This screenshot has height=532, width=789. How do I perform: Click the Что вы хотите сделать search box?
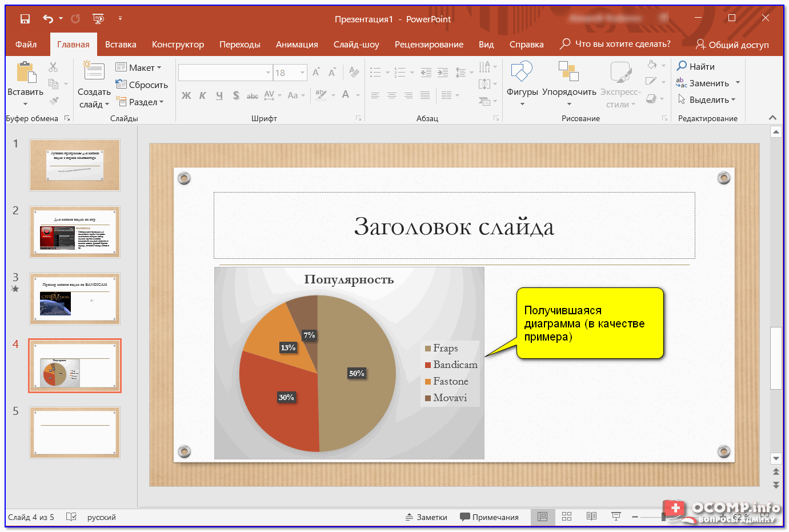[615, 44]
